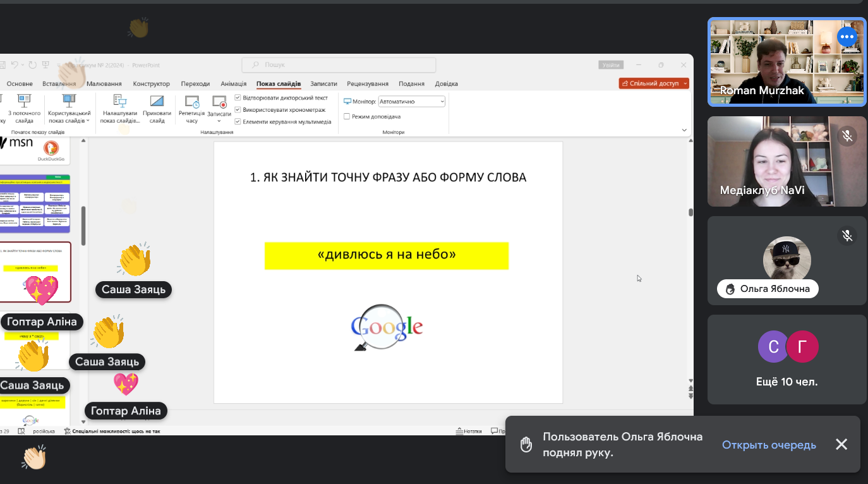The image size is (868, 484).
Task: Click the 'Записати' record icon in ribbon
Action: click(x=219, y=101)
